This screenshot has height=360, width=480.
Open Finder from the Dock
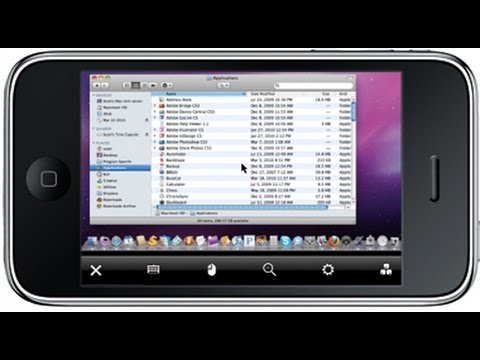click(x=92, y=241)
